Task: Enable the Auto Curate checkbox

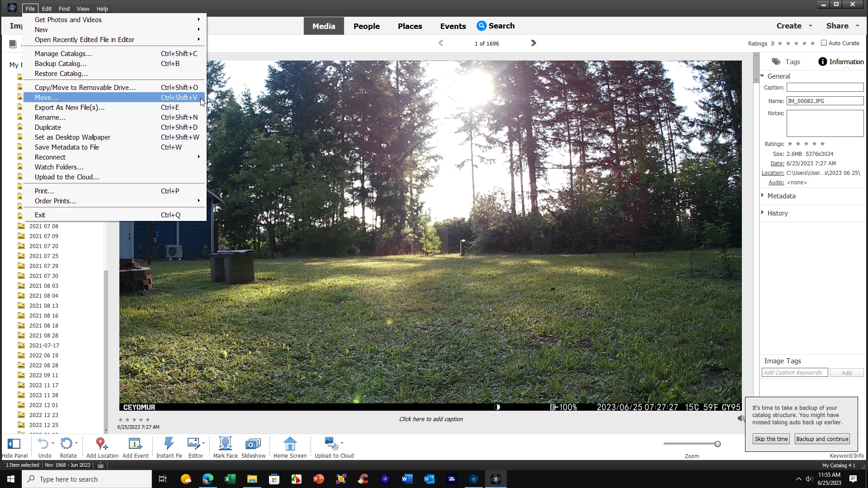Action: point(824,43)
